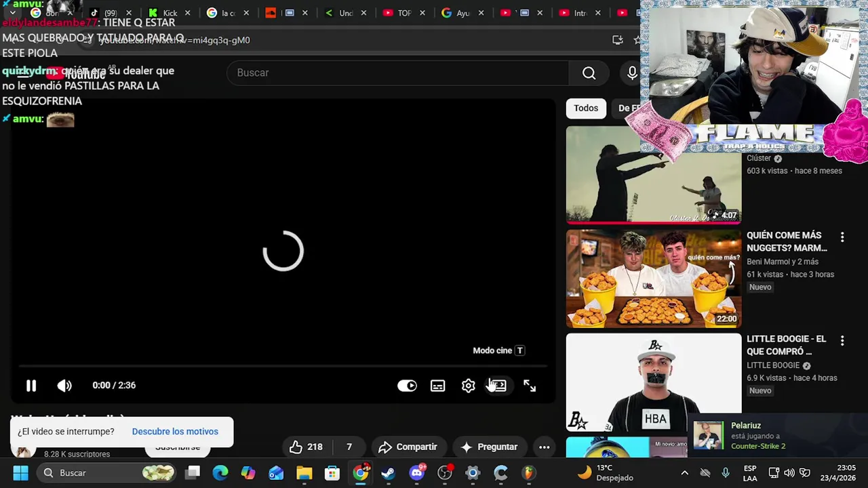Screen dimensions: 868x488
Task: Close the TikTok (99) tab
Action: 129,13
